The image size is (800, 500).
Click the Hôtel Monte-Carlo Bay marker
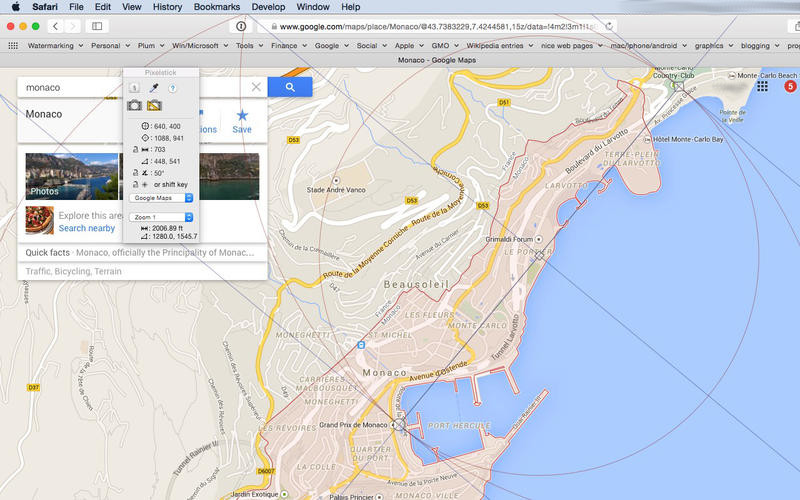[x=647, y=139]
